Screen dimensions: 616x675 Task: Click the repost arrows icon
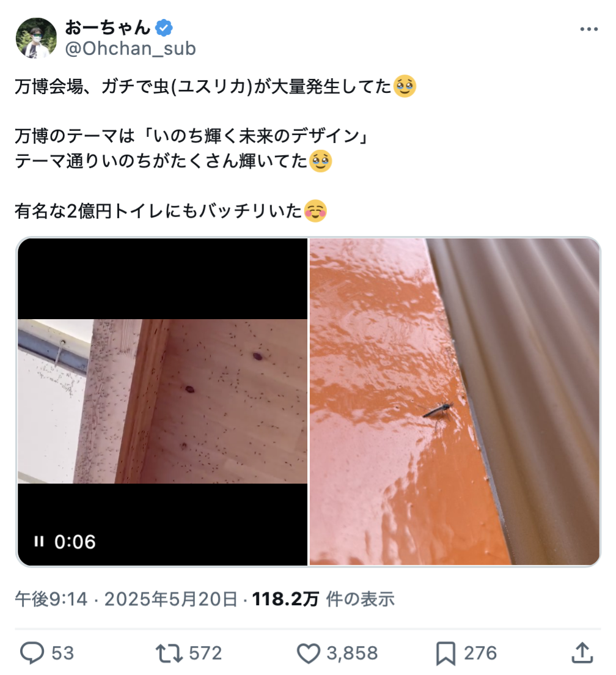coord(169,653)
